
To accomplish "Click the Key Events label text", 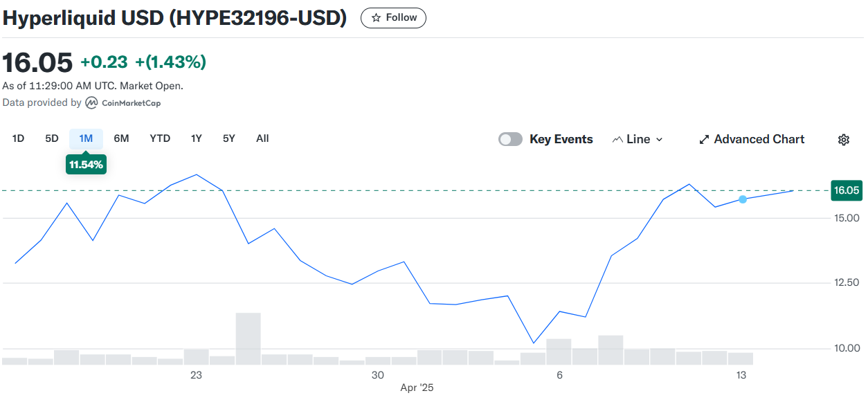I will [561, 139].
